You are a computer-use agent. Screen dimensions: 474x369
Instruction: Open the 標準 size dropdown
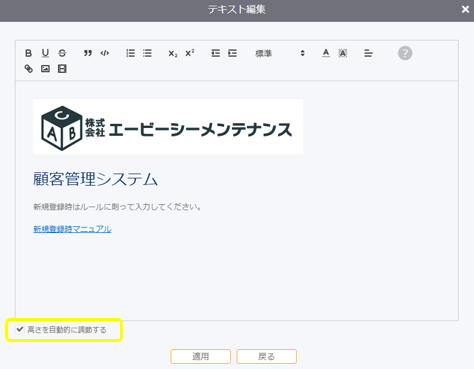[280, 53]
